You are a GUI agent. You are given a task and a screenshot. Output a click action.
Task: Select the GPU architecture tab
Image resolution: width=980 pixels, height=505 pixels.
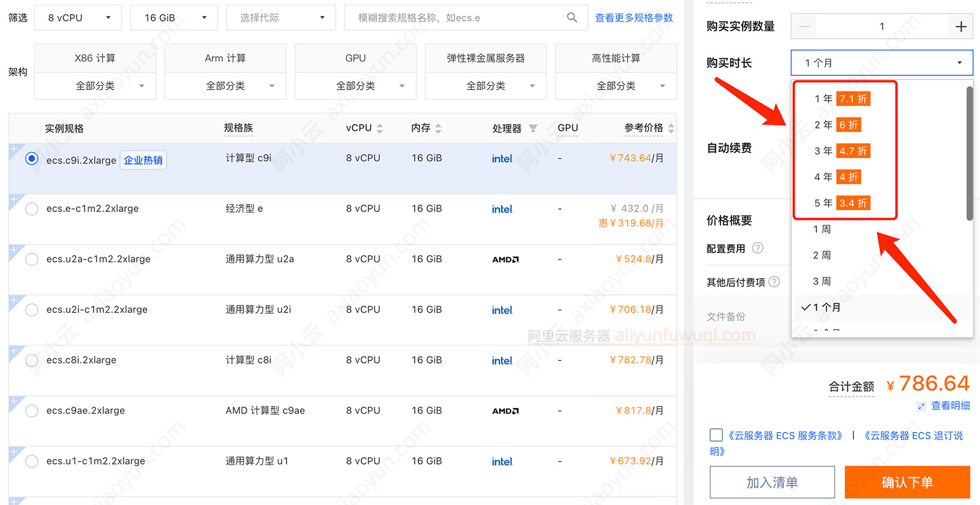356,58
